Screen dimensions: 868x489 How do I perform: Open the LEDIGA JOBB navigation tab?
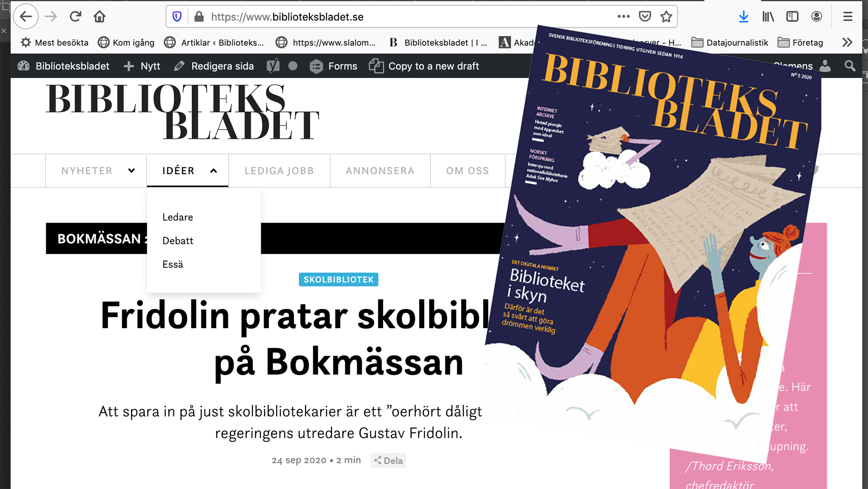279,170
